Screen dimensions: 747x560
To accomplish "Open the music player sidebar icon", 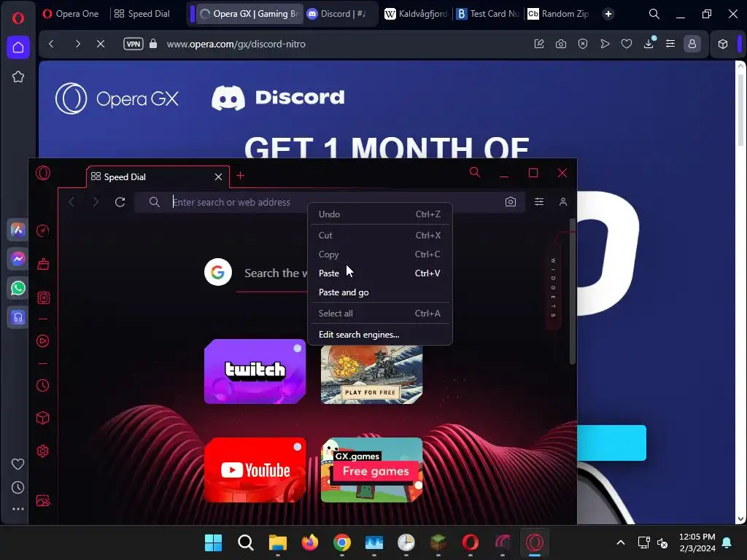I will tap(18, 317).
